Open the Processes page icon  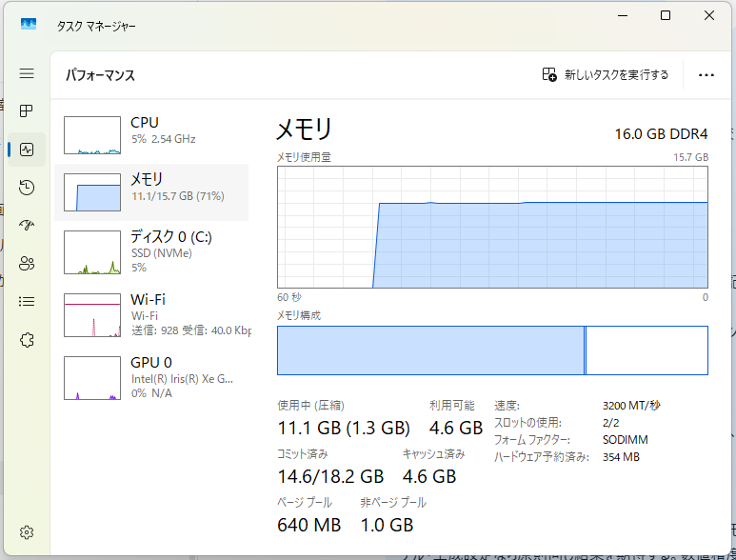(x=27, y=110)
